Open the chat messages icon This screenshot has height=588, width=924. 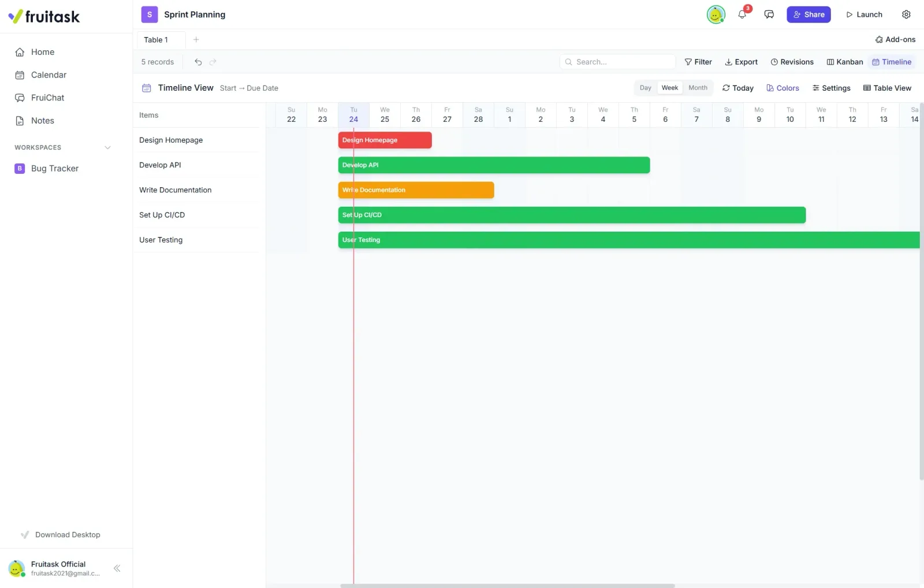pyautogui.click(x=769, y=14)
